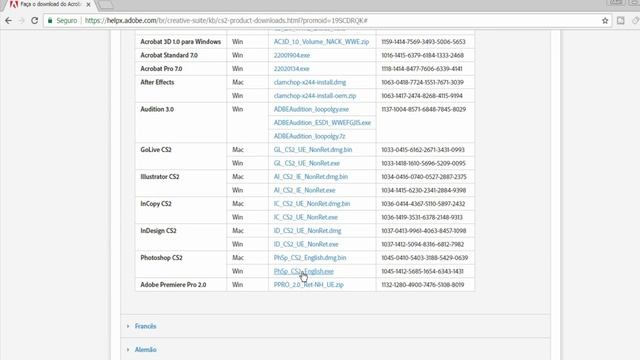Download GL_CS2_UE_NonRet.dmg.bin

[313, 149]
